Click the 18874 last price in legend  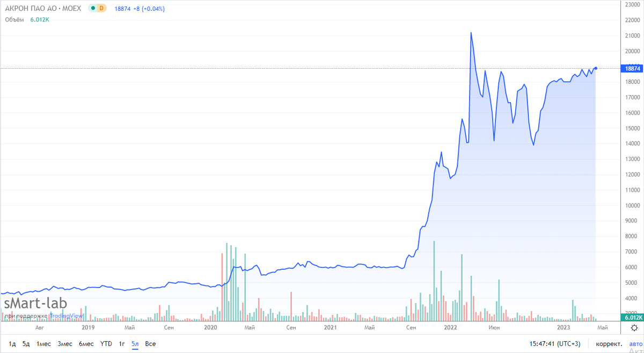123,9
